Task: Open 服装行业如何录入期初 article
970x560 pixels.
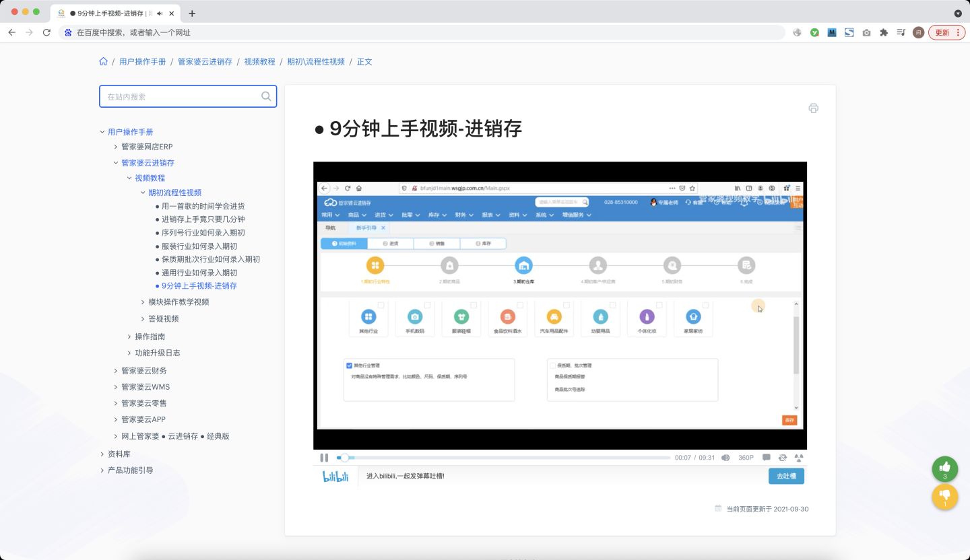Action: coord(199,246)
